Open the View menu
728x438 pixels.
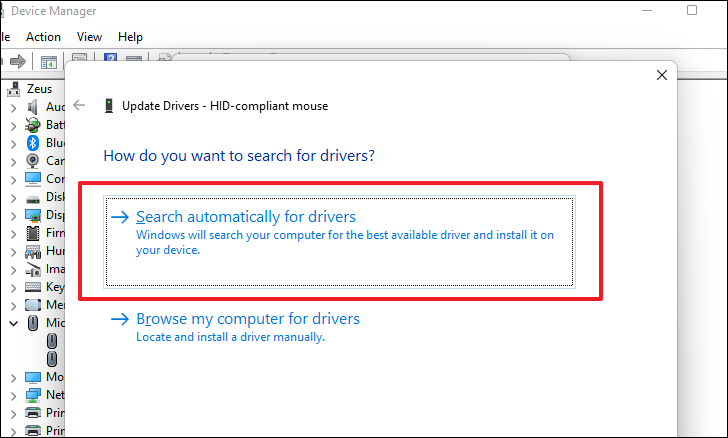point(89,37)
